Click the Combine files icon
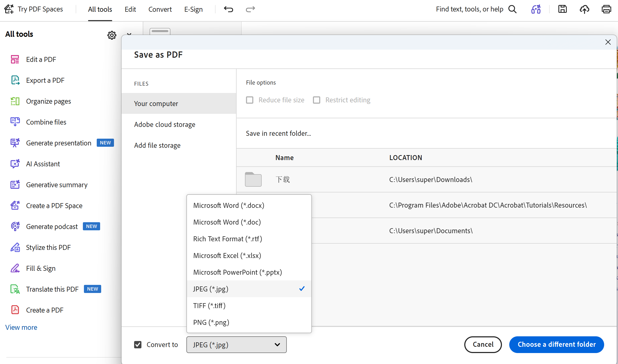 (x=15, y=122)
